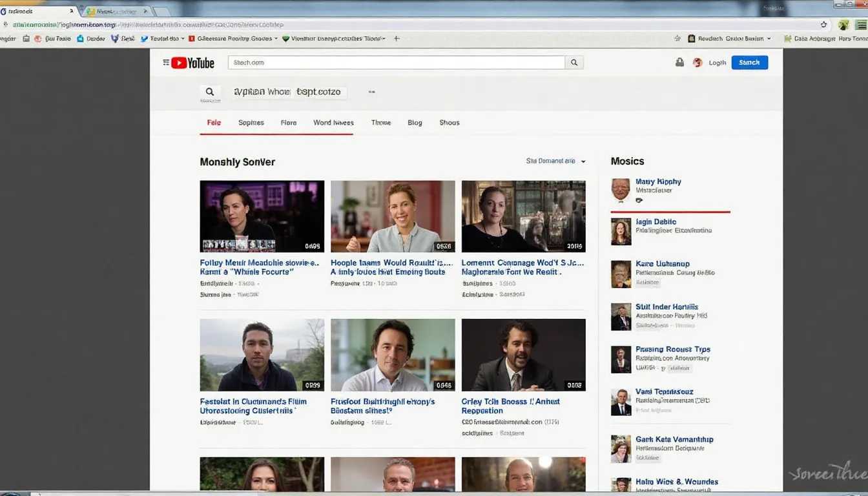The width and height of the screenshot is (868, 496).
Task: Click the blue button in the top-right header
Action: (x=750, y=63)
